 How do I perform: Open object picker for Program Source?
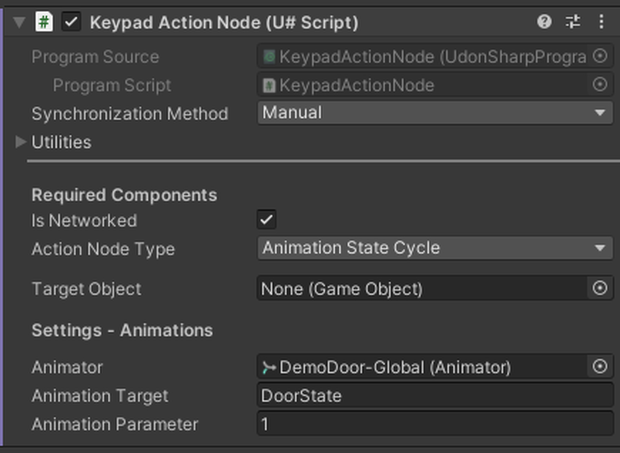click(600, 56)
